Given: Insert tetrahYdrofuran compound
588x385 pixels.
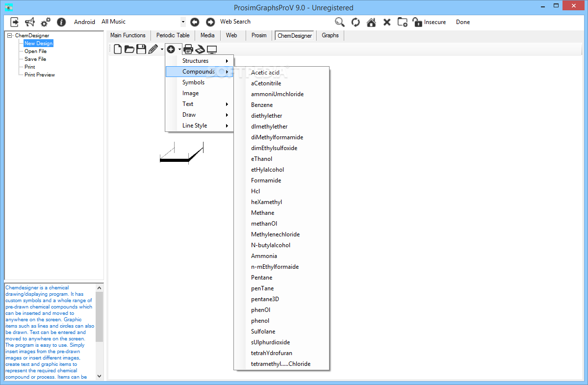Looking at the screenshot, I should [x=281, y=353].
